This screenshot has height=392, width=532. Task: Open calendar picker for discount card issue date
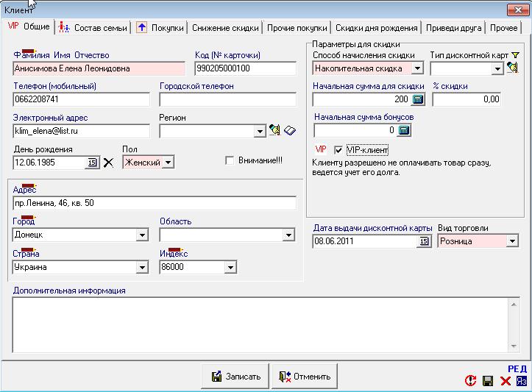(x=423, y=241)
